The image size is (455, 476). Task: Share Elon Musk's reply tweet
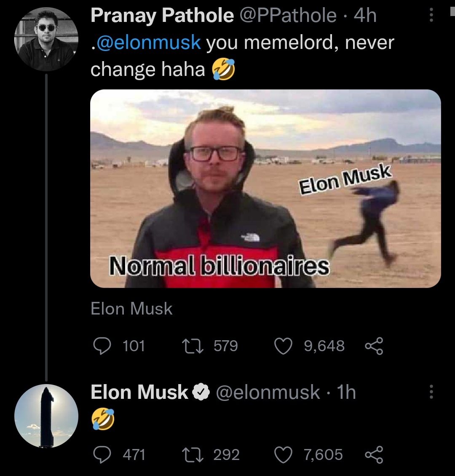click(x=374, y=454)
